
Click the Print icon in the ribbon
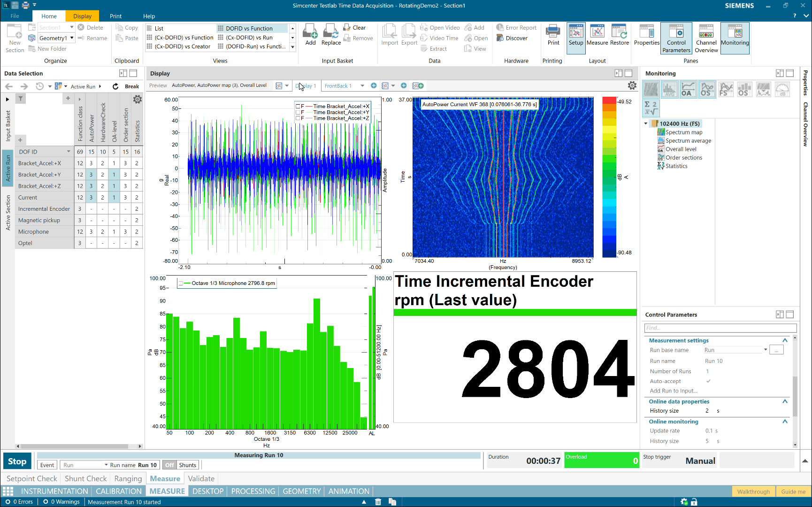pos(553,36)
